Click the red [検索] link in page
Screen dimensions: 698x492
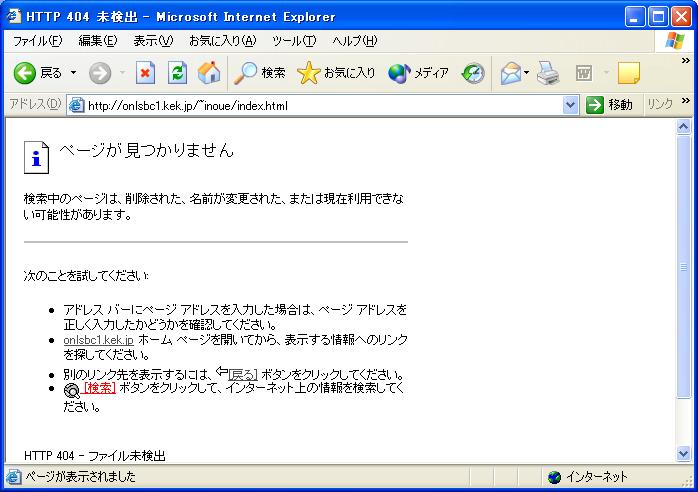pos(99,388)
